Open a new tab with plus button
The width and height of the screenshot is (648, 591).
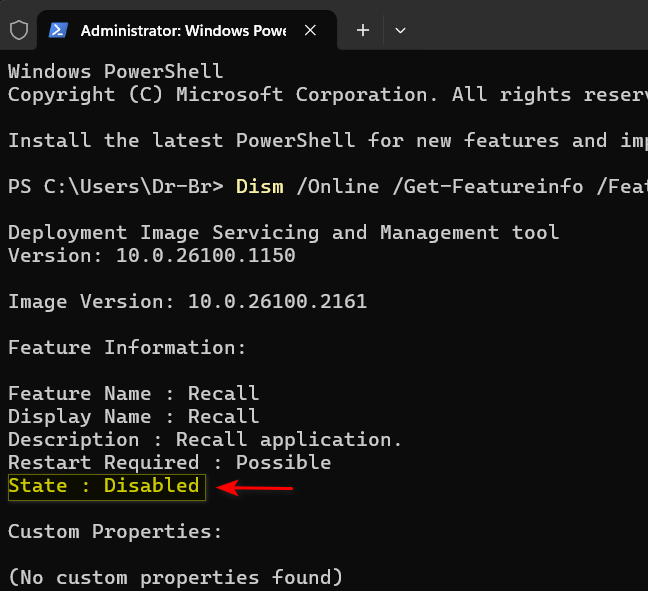click(363, 30)
